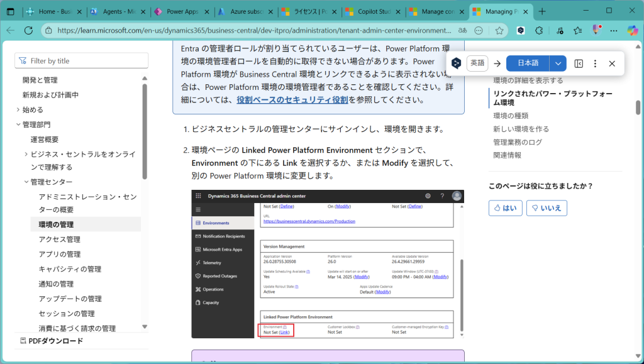Click the blue 日本語 translate button

coord(528,63)
